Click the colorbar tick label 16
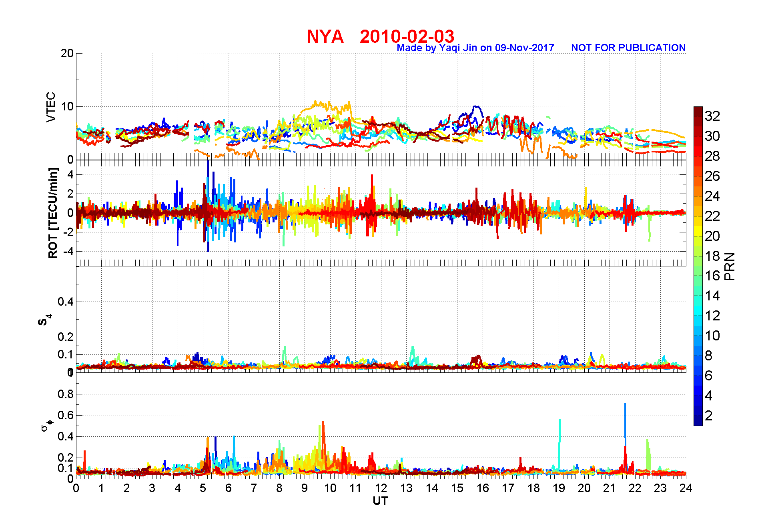This screenshot has height=532, width=762. 712,276
